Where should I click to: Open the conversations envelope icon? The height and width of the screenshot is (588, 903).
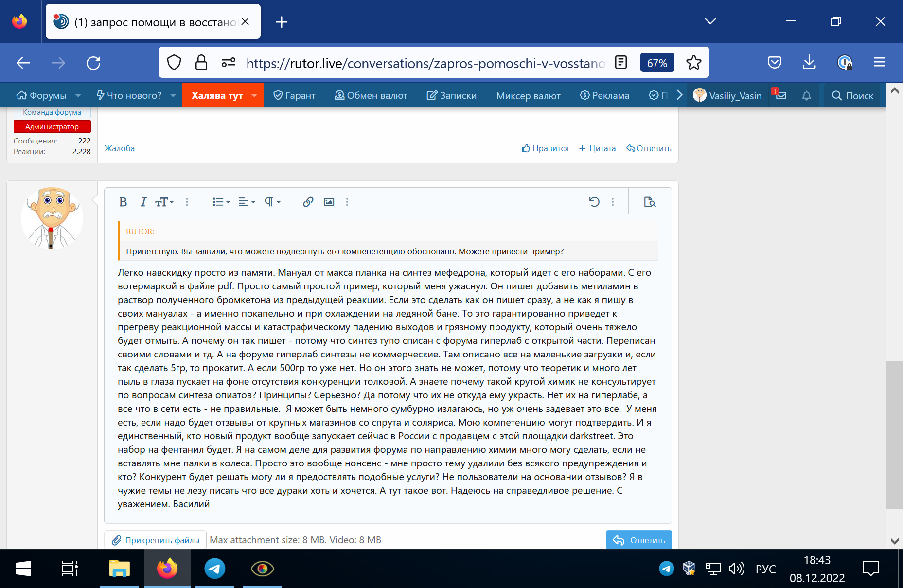pos(780,95)
